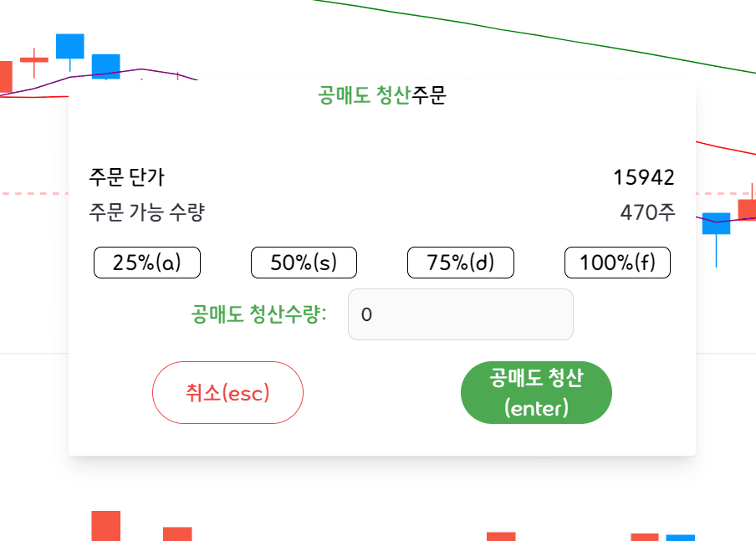
Task: Click the green moving average line
Action: [x=530, y=34]
